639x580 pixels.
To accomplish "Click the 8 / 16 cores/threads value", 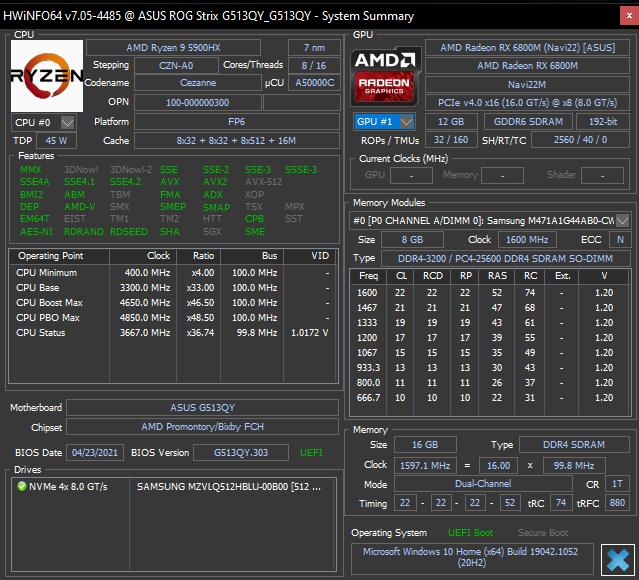I will (x=314, y=66).
